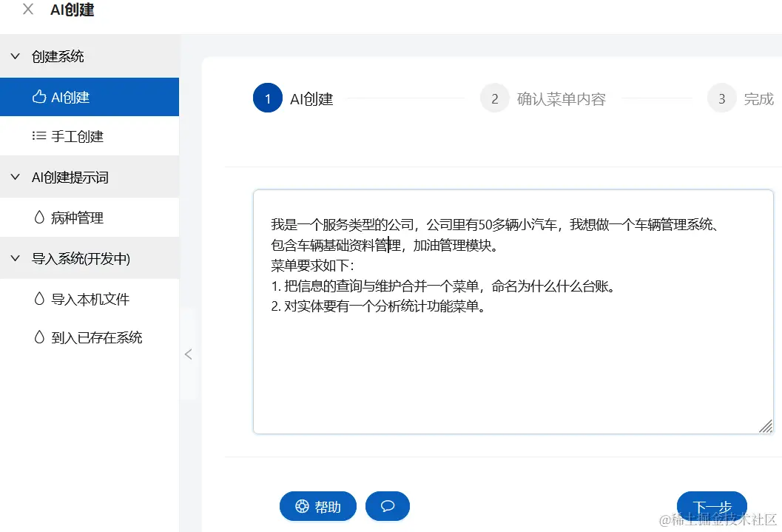The image size is (782, 532).
Task: Collapse the 导入系统(开发中) section chevron
Action: [16, 258]
